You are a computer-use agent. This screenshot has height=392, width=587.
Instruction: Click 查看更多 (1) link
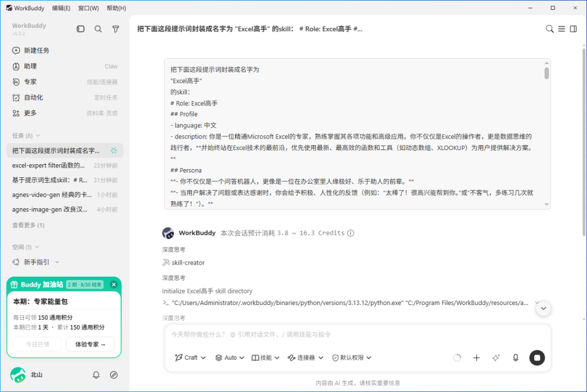pyautogui.click(x=28, y=225)
